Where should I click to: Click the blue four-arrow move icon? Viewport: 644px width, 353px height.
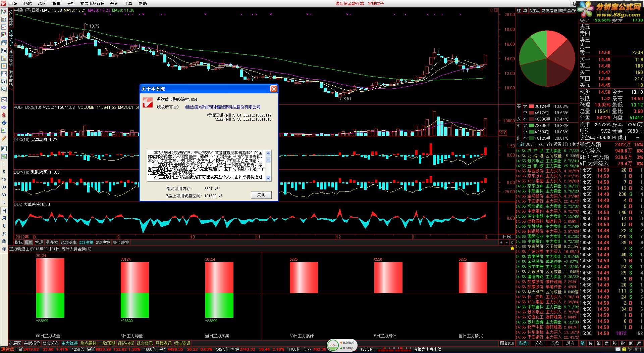pos(4,123)
